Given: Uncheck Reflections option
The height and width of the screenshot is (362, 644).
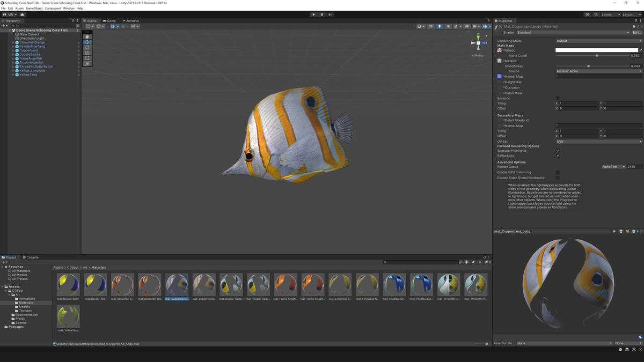Looking at the screenshot, I should point(558,156).
